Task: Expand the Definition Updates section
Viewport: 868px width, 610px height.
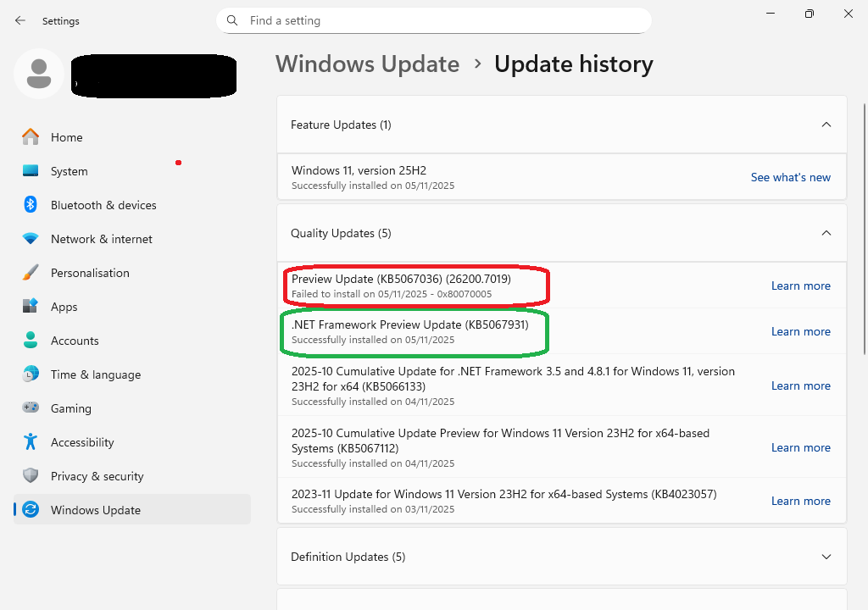Action: tap(826, 557)
